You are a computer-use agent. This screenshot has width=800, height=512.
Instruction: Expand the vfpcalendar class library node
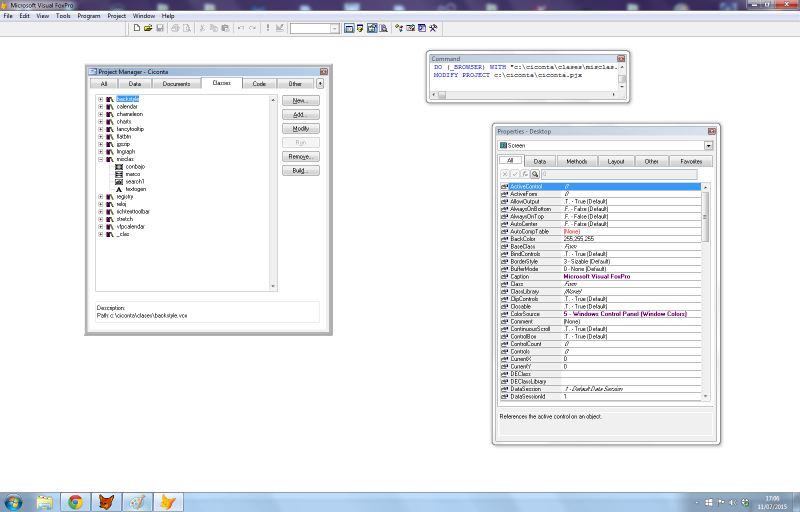click(101, 227)
